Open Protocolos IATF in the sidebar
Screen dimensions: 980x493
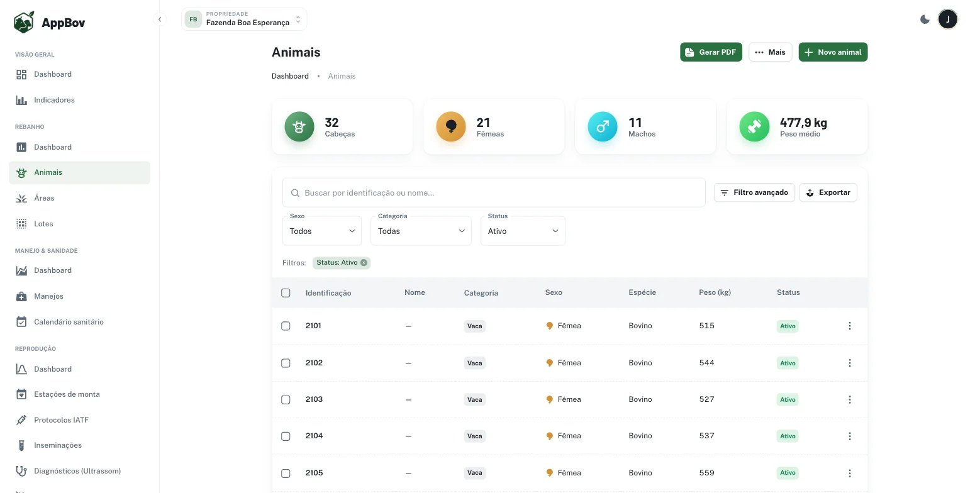pyautogui.click(x=79, y=420)
